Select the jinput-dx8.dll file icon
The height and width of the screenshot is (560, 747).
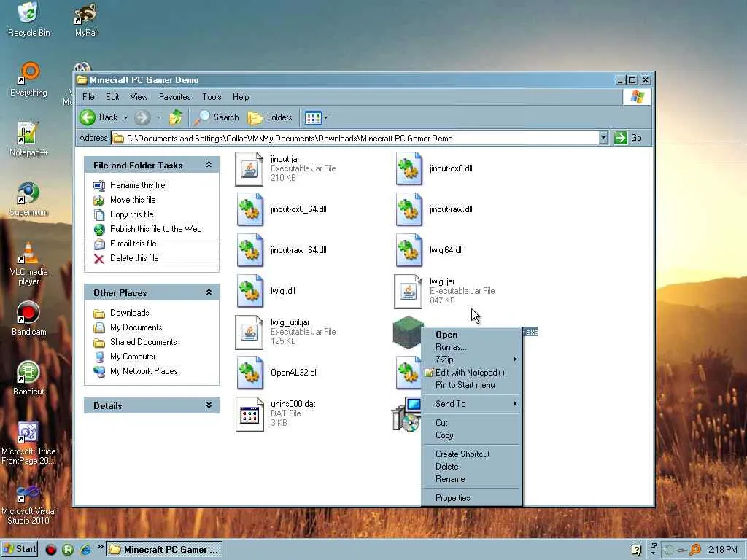pyautogui.click(x=409, y=168)
